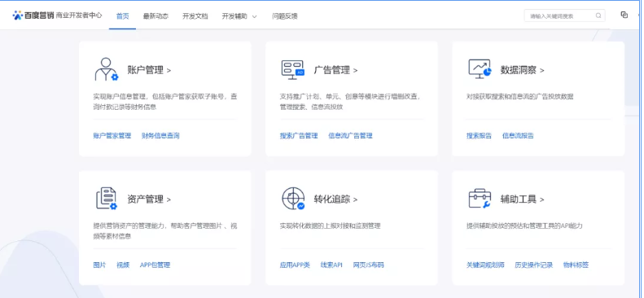644x298 pixels.
Task: Open the 广告管理 heading
Action: tap(335, 70)
